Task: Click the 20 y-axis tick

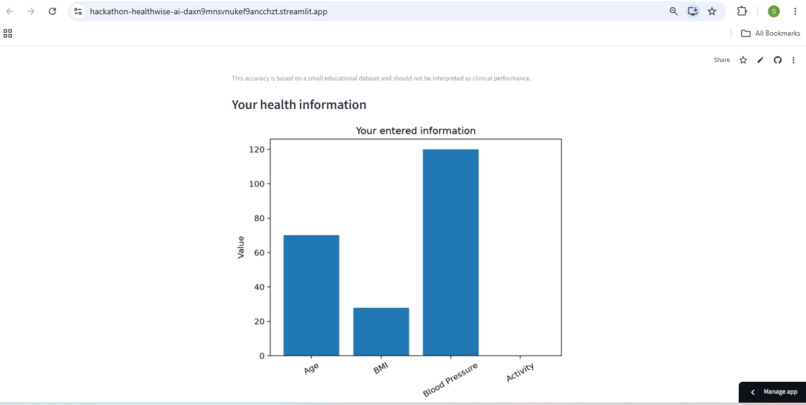Action: tap(260, 322)
